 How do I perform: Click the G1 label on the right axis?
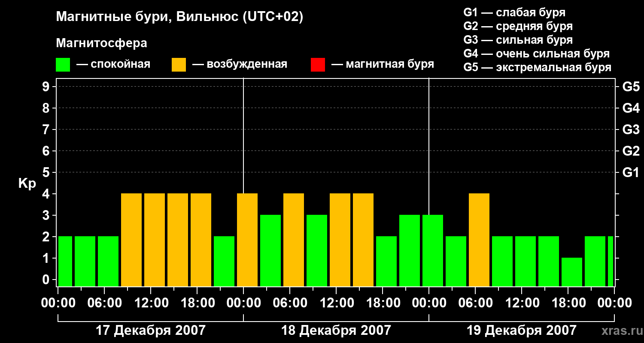631,172
